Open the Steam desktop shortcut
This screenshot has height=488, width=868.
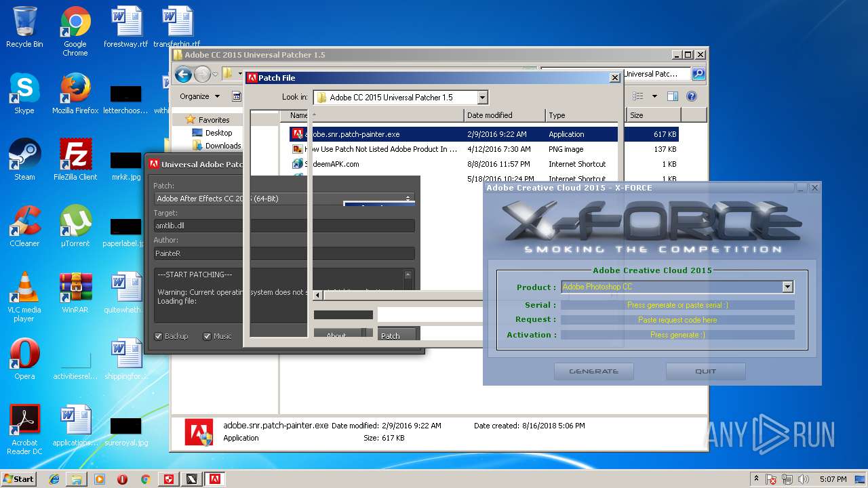pos(24,160)
